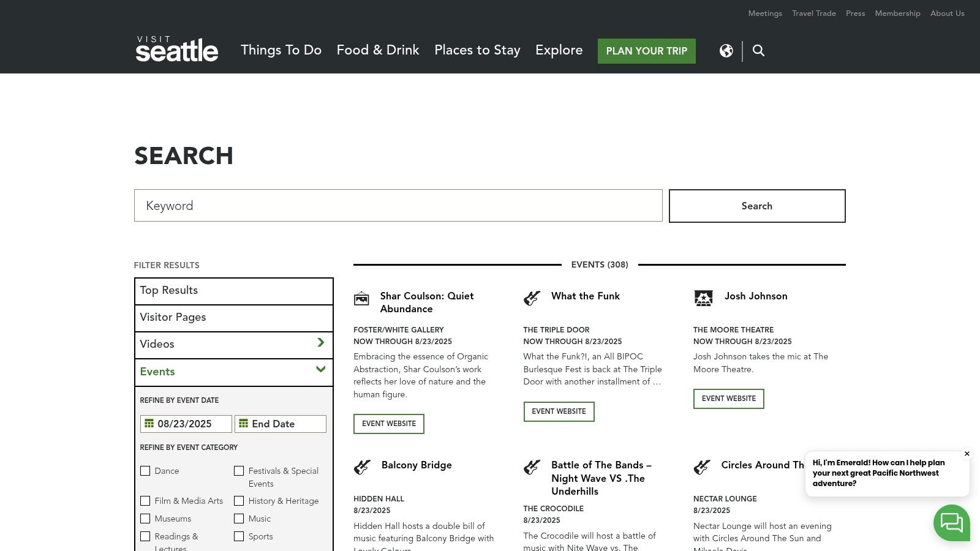The height and width of the screenshot is (551, 980).
Task: Open the Things To Do menu
Action: pyautogui.click(x=281, y=50)
